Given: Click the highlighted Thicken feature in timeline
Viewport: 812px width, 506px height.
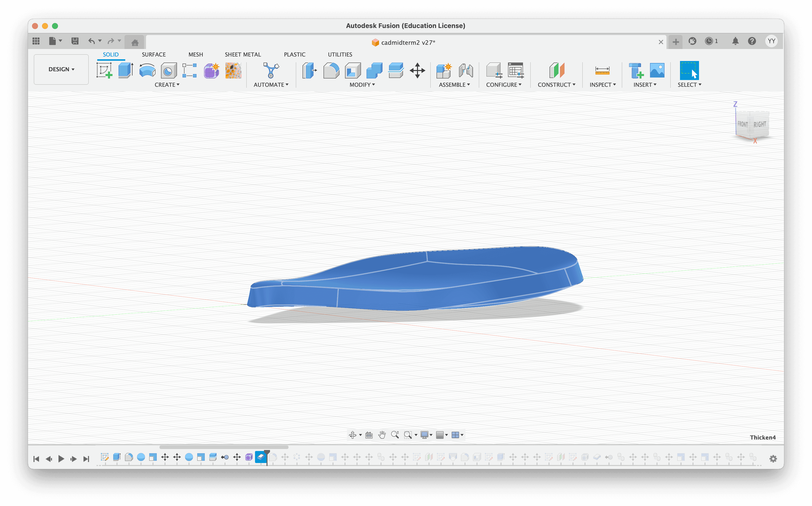Looking at the screenshot, I should pyautogui.click(x=261, y=457).
